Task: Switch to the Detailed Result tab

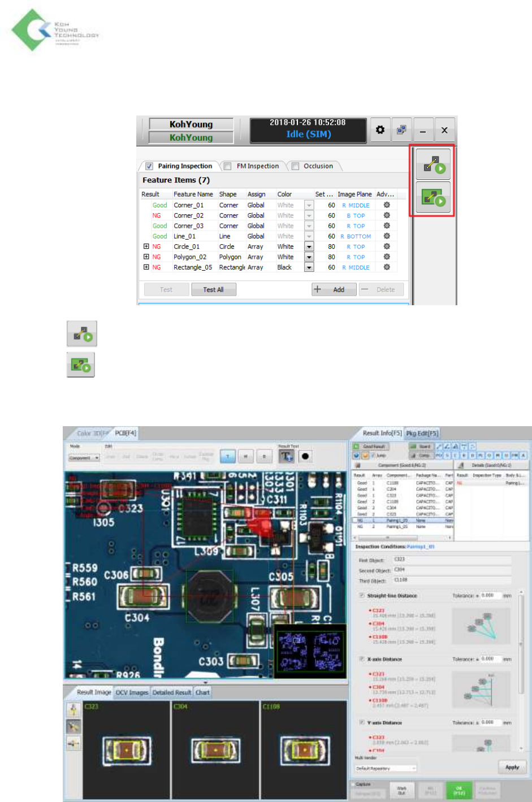Action: click(171, 692)
